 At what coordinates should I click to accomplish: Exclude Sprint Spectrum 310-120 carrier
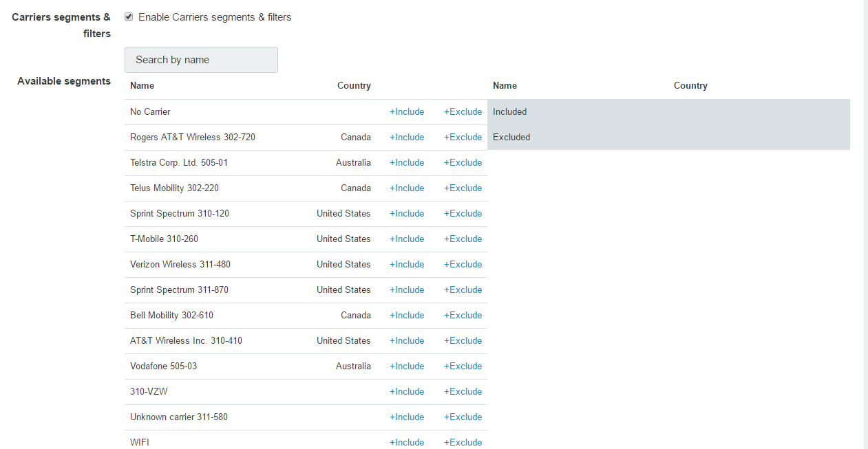point(463,214)
